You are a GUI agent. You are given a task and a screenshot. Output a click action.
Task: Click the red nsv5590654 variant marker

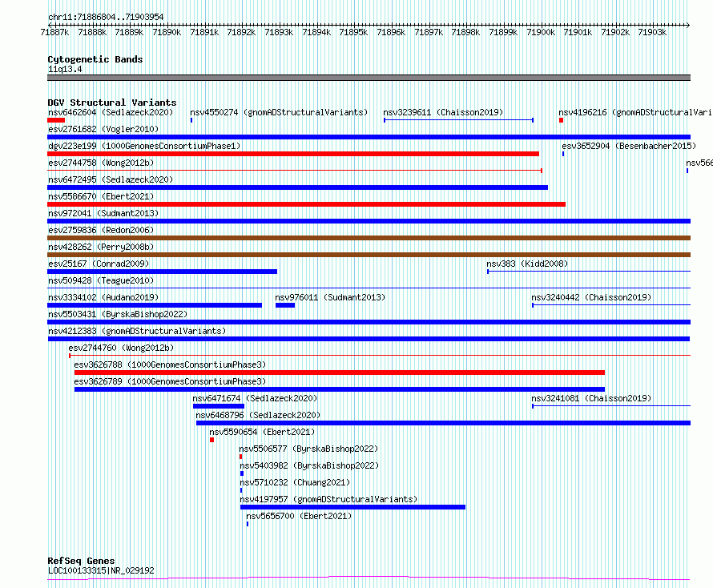212,440
